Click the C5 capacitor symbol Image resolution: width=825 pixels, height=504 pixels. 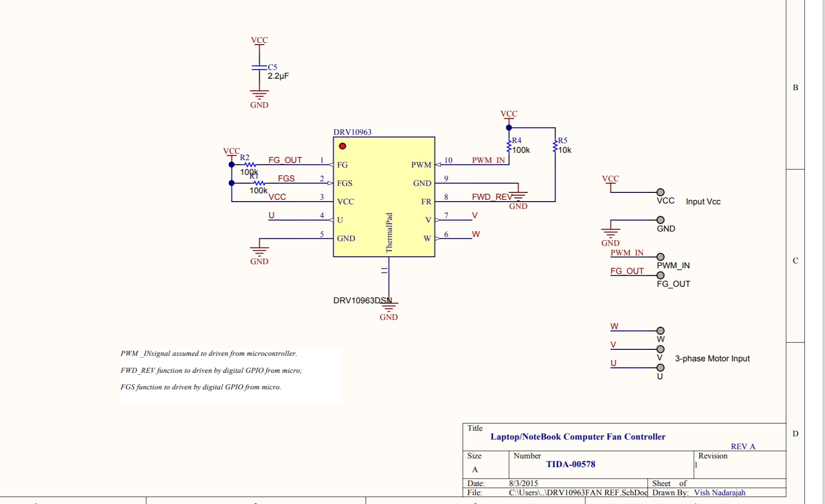point(259,68)
